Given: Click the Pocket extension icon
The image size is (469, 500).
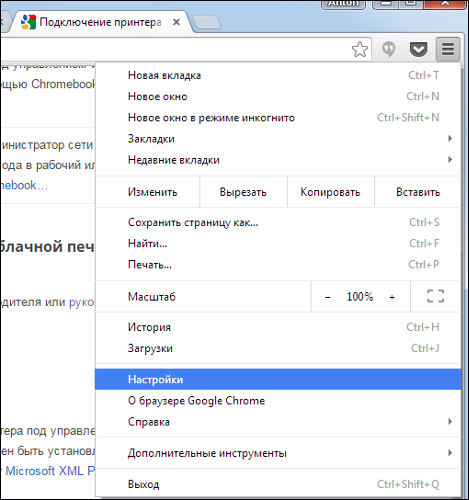Looking at the screenshot, I should (418, 49).
